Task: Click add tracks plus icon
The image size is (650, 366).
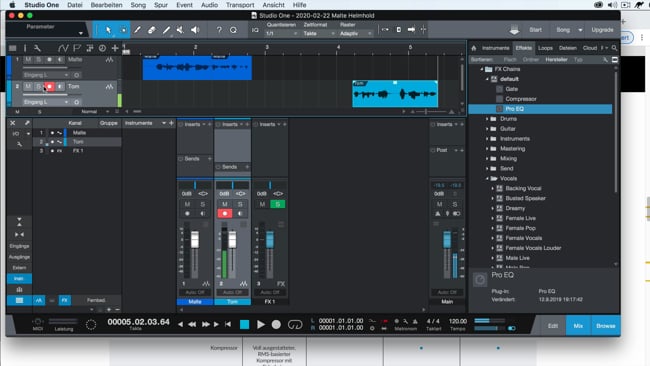Action: pyautogui.click(x=115, y=48)
